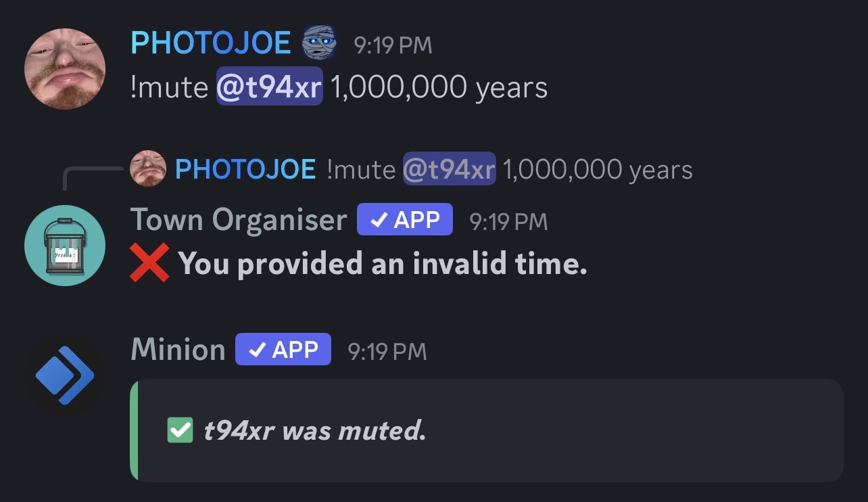Open the Minion username
Viewport: 868px width, 502px height.
pyautogui.click(x=178, y=350)
